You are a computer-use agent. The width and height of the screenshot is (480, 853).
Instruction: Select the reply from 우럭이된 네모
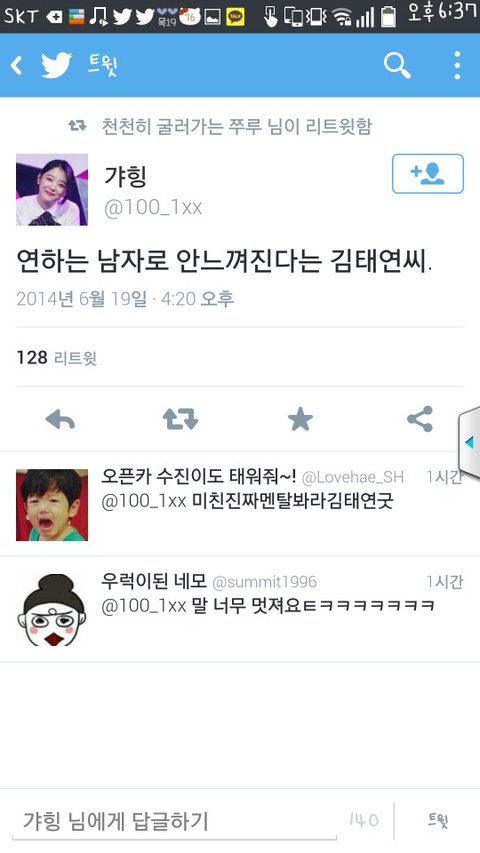[x=240, y=609]
